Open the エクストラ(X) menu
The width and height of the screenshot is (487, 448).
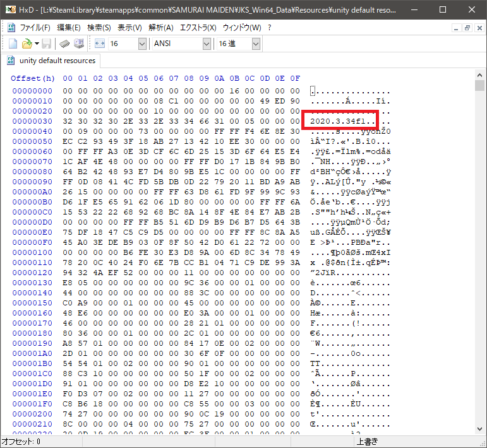(198, 28)
